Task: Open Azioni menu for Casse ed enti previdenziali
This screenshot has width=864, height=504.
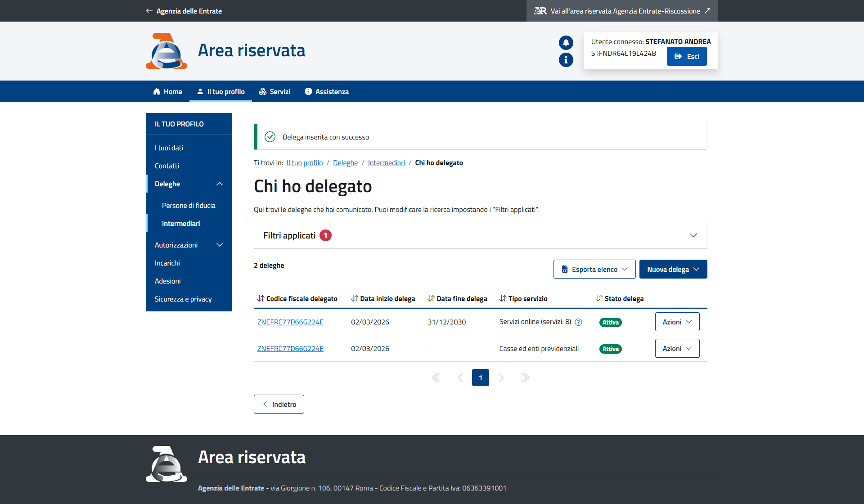Action: [677, 349]
